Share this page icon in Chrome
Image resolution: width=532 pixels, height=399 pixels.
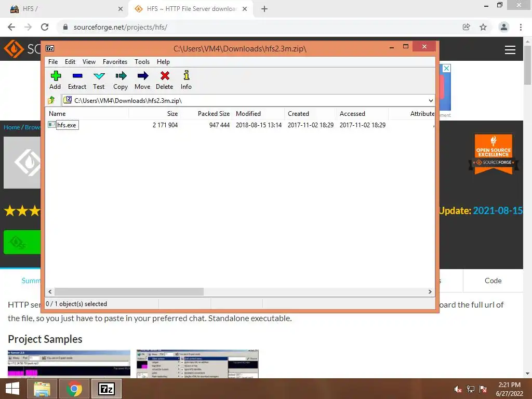click(x=467, y=27)
